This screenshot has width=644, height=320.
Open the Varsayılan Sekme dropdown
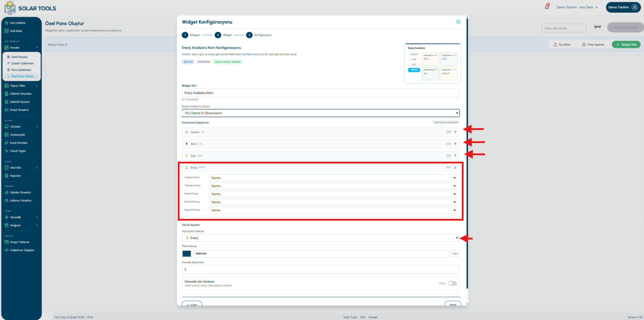pyautogui.click(x=320, y=238)
